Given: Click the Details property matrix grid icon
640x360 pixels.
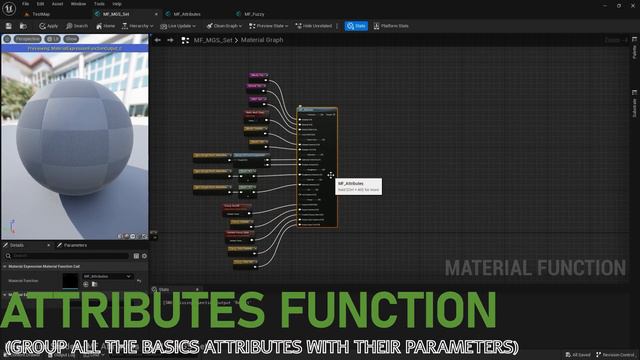Looking at the screenshot, I should coord(136,256).
